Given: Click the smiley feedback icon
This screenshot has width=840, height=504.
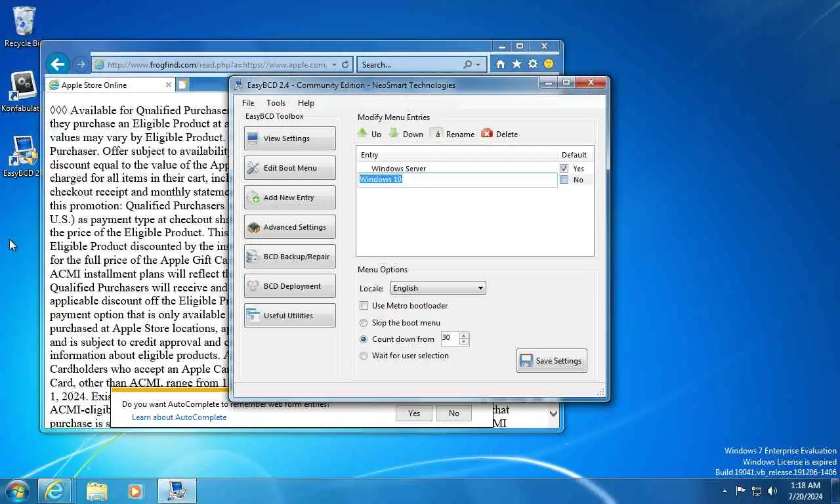Looking at the screenshot, I should [549, 64].
